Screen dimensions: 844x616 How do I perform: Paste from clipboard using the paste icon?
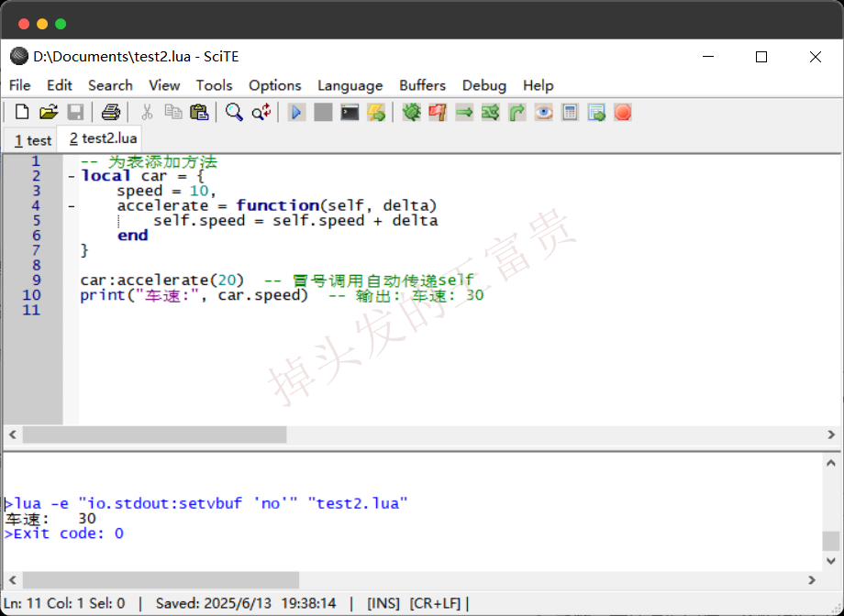tap(199, 113)
